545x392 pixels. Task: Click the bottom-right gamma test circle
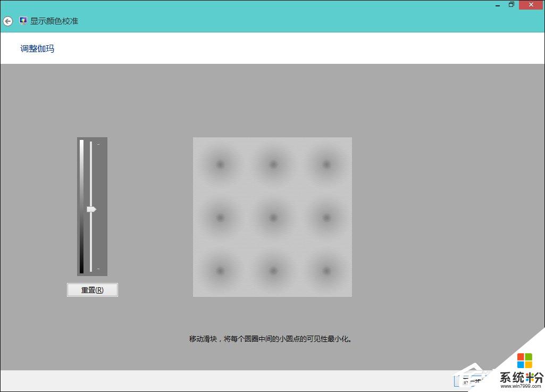[x=325, y=269]
